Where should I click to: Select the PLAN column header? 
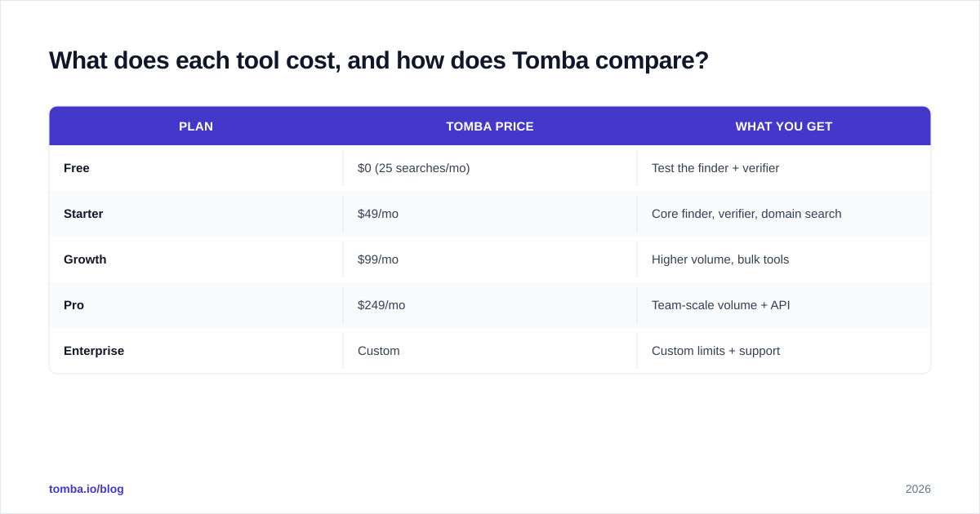(x=196, y=126)
